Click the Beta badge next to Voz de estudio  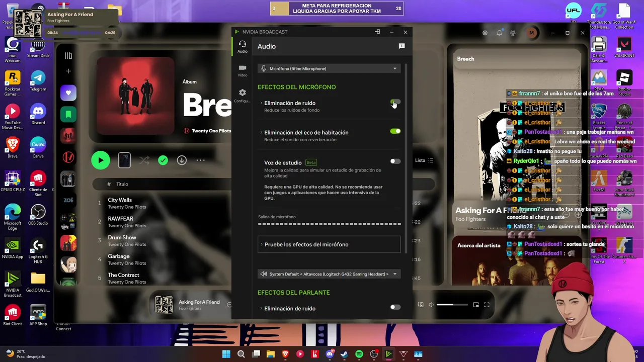pyautogui.click(x=311, y=162)
